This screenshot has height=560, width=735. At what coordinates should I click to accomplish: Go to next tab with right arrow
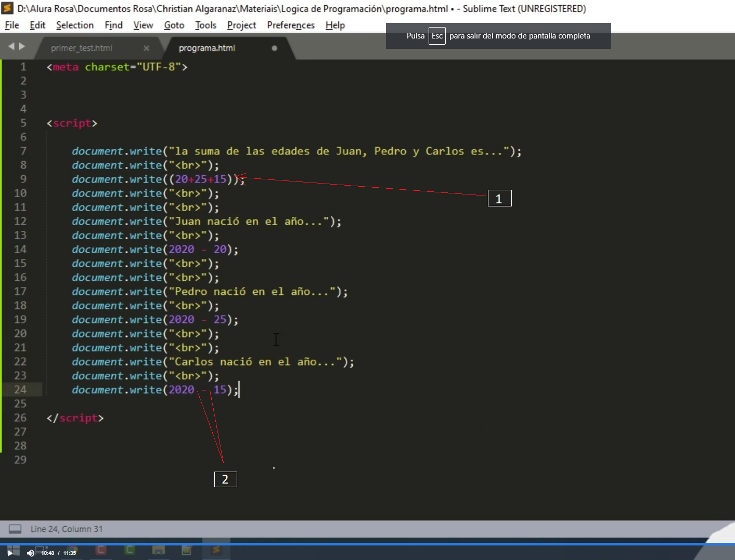22,46
